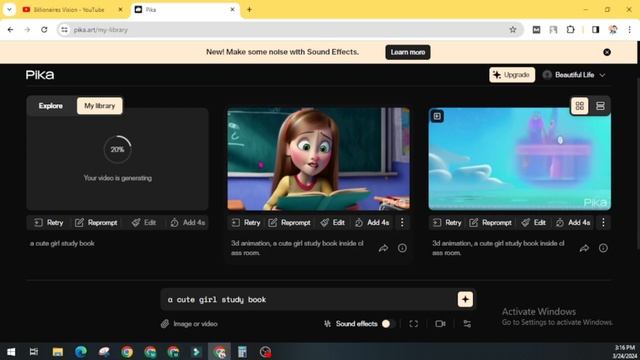
Task: Edit the blue sky video
Action: [534, 222]
